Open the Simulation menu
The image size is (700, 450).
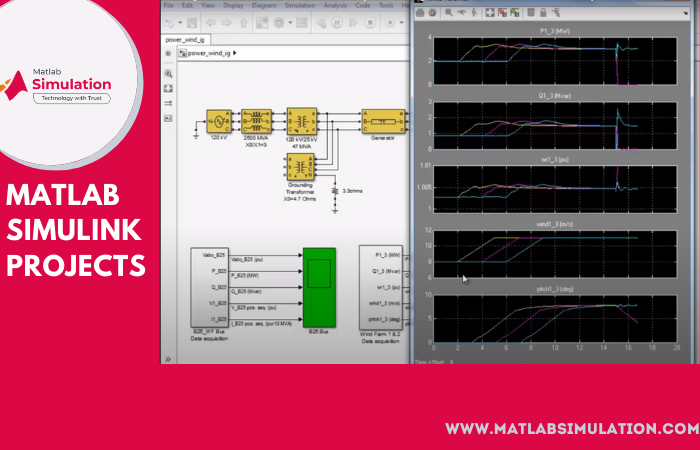[x=300, y=5]
